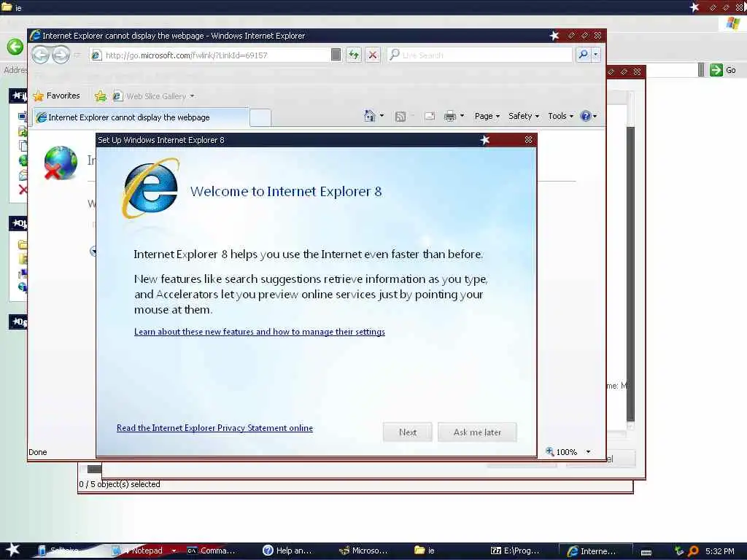The image size is (747, 560).
Task: Open 'Learn about these new features' link
Action: click(260, 332)
